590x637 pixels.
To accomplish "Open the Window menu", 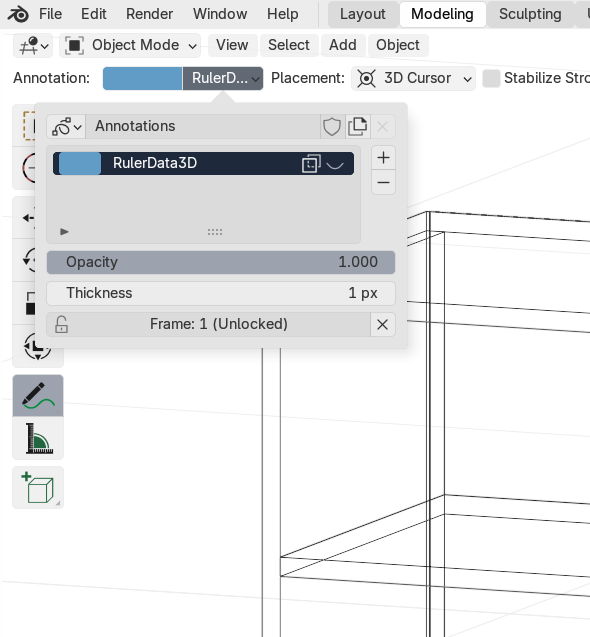I will (x=220, y=14).
